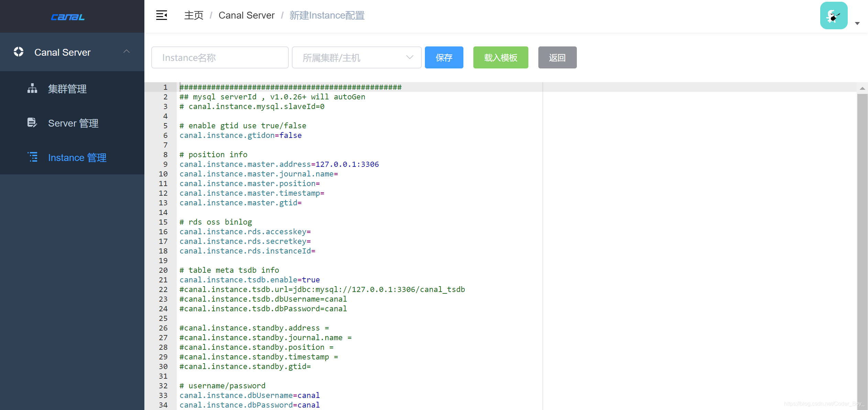Viewport: 868px width, 410px height.
Task: Click the 'canal.instance.rds.accesskey=' line
Action: pyautogui.click(x=245, y=231)
